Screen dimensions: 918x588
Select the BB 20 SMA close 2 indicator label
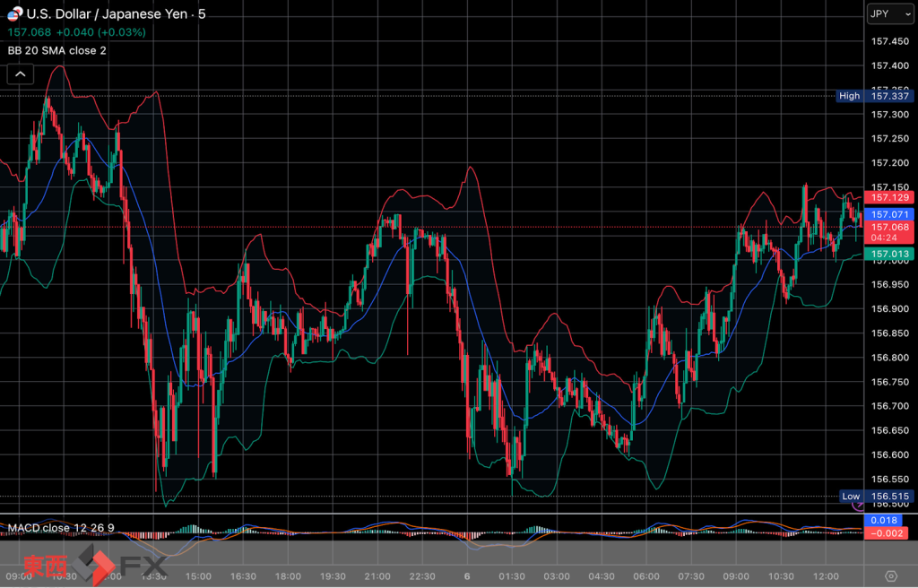pyautogui.click(x=57, y=50)
